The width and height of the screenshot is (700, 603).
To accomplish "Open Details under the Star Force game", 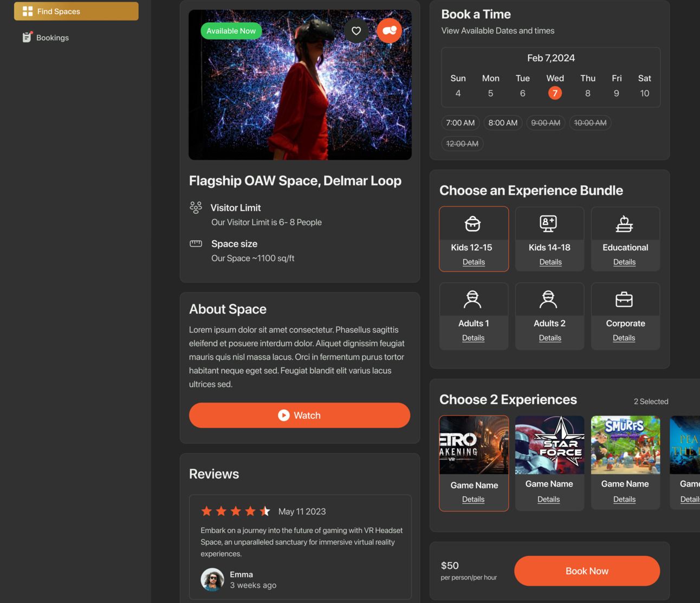I will point(548,500).
